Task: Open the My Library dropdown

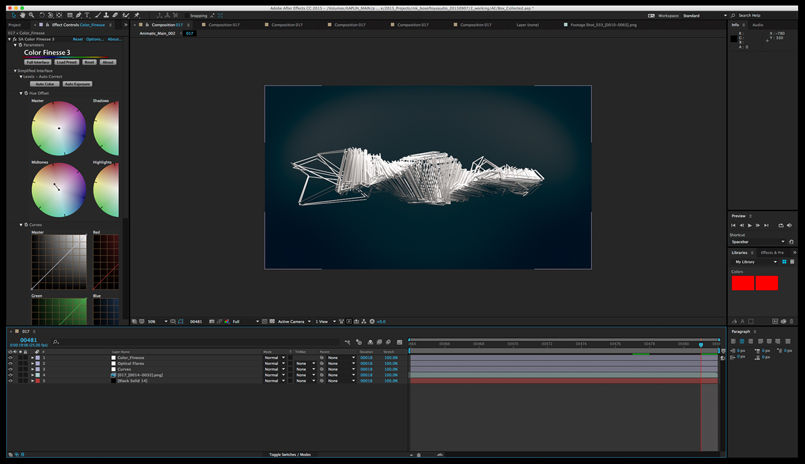Action: tap(755, 262)
